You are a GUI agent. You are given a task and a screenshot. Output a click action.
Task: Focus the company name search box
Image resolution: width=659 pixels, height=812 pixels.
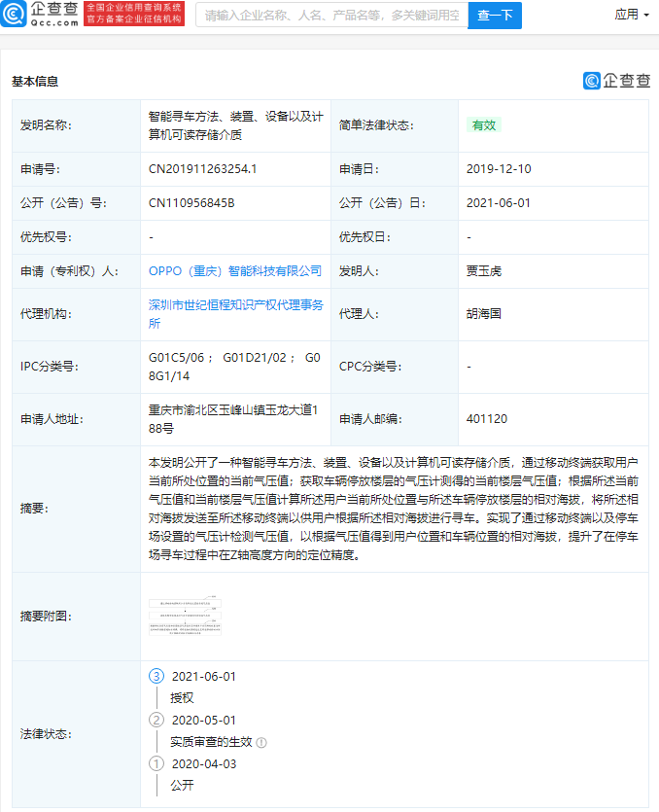point(331,16)
